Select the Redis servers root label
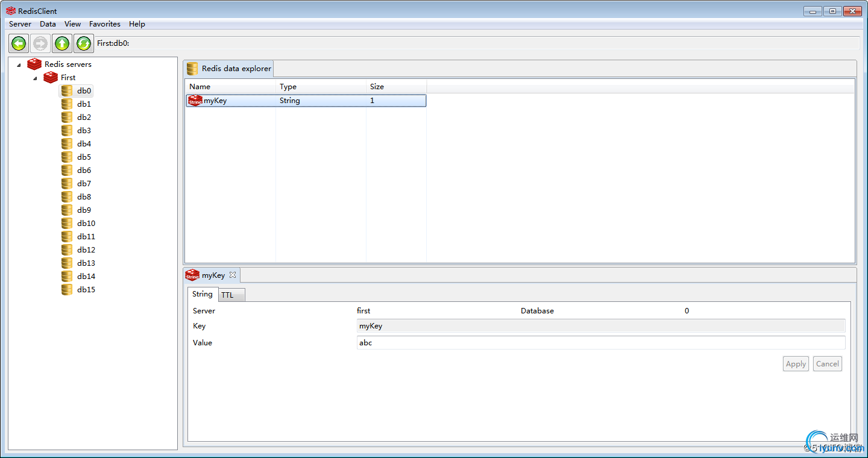Screen dimensions: 868x458 [68, 64]
